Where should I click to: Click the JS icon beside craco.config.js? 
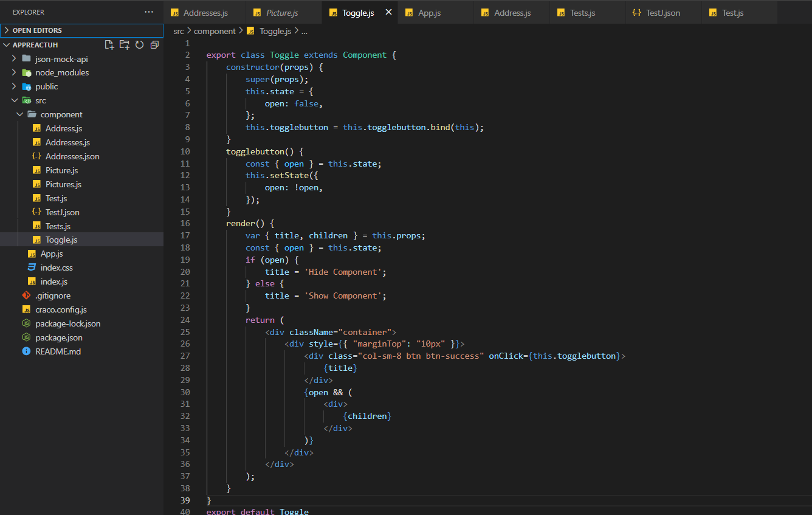click(26, 309)
